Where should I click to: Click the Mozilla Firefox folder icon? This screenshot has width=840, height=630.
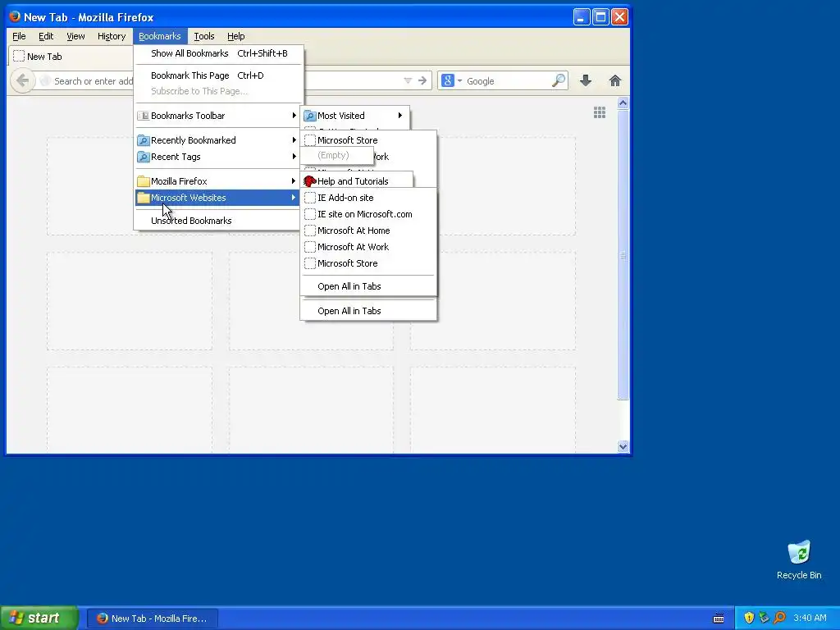pyautogui.click(x=143, y=181)
